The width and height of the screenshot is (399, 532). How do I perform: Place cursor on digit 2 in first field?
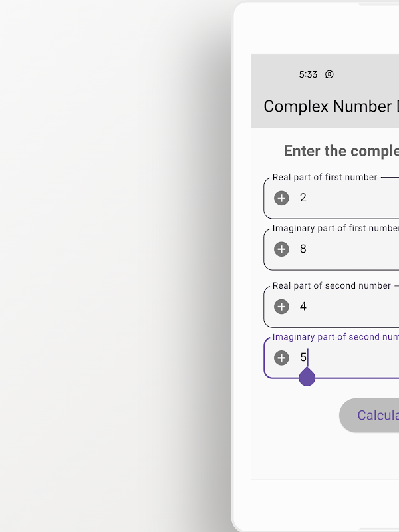click(x=303, y=198)
